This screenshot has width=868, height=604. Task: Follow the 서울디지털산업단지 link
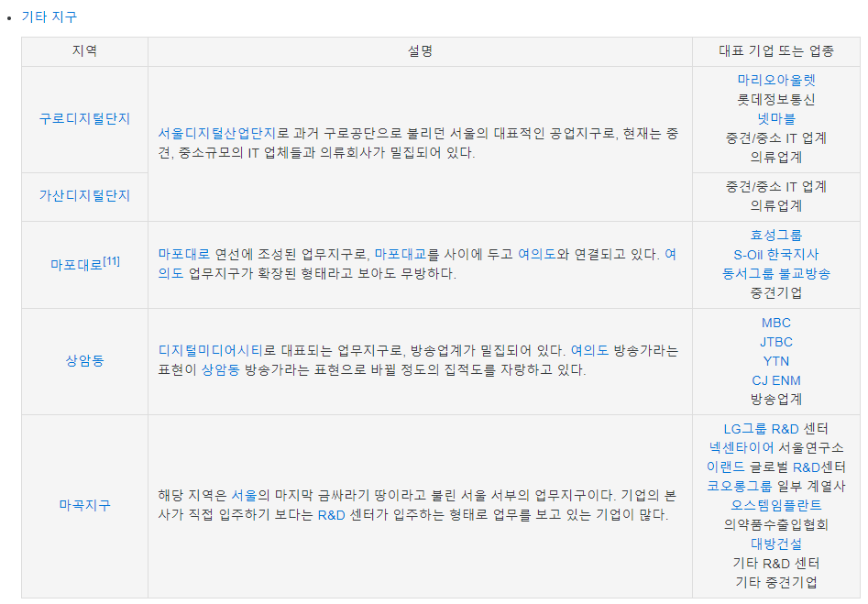pos(217,134)
